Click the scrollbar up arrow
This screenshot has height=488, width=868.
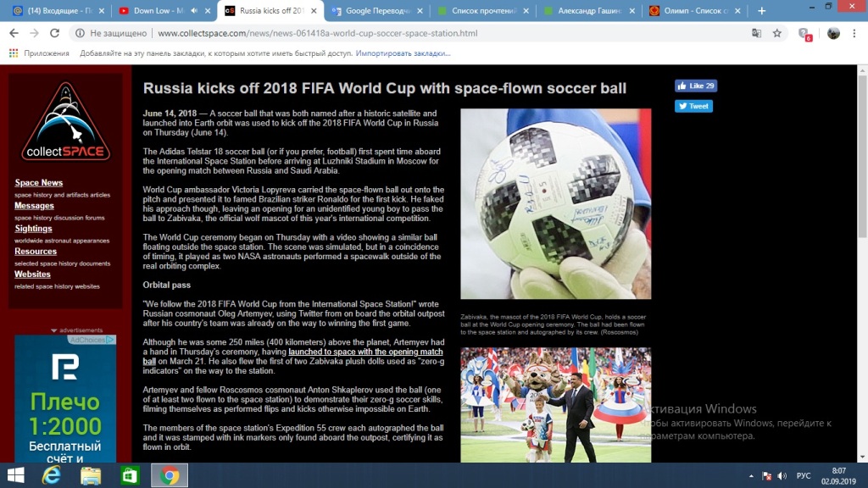[x=862, y=70]
